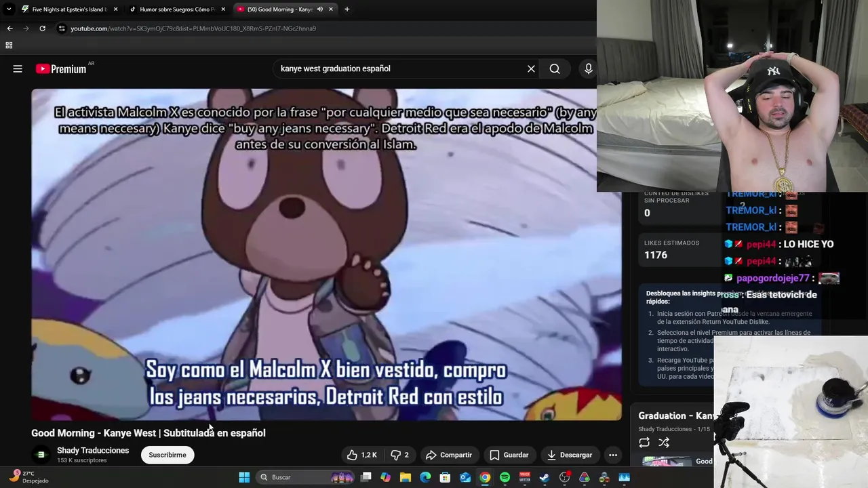Open a new browser tab
Viewport: 868px width, 488px height.
click(x=347, y=9)
